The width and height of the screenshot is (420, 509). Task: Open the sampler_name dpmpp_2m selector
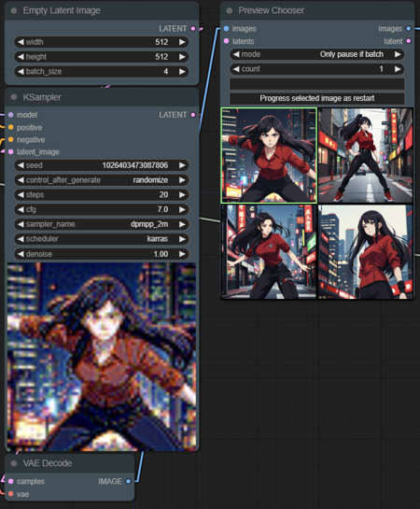[101, 224]
